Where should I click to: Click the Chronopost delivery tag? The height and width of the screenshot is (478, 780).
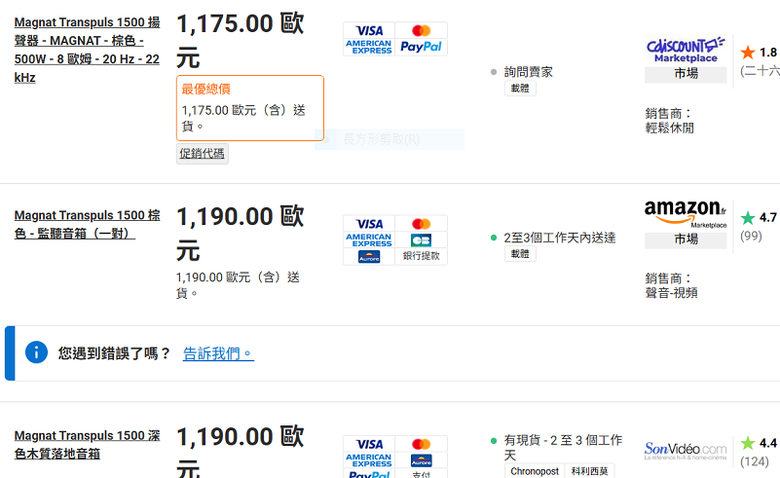[534, 471]
